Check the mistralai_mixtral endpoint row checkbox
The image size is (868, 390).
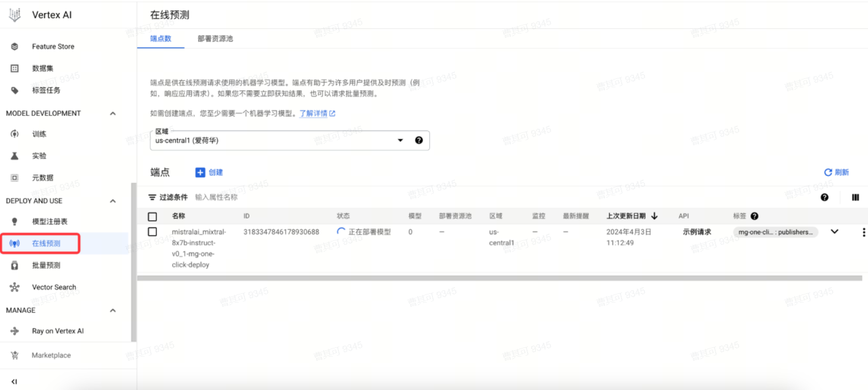pyautogui.click(x=152, y=232)
